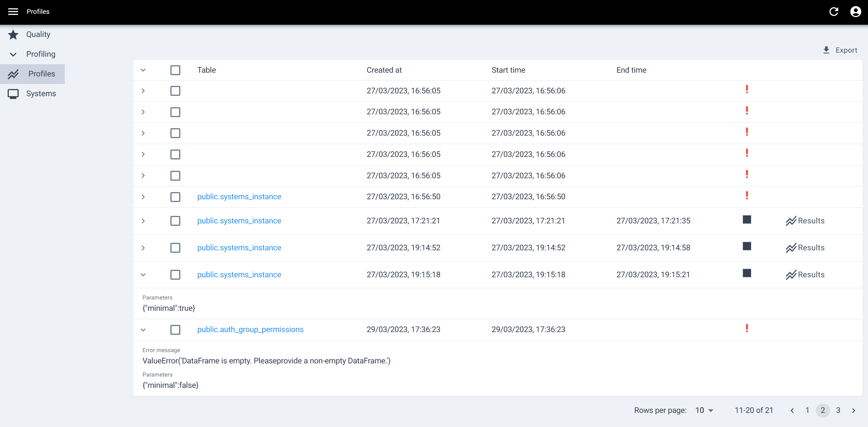The height and width of the screenshot is (427, 868).
Task: Click the results chart icon in the 19:14:52 row
Action: (791, 248)
